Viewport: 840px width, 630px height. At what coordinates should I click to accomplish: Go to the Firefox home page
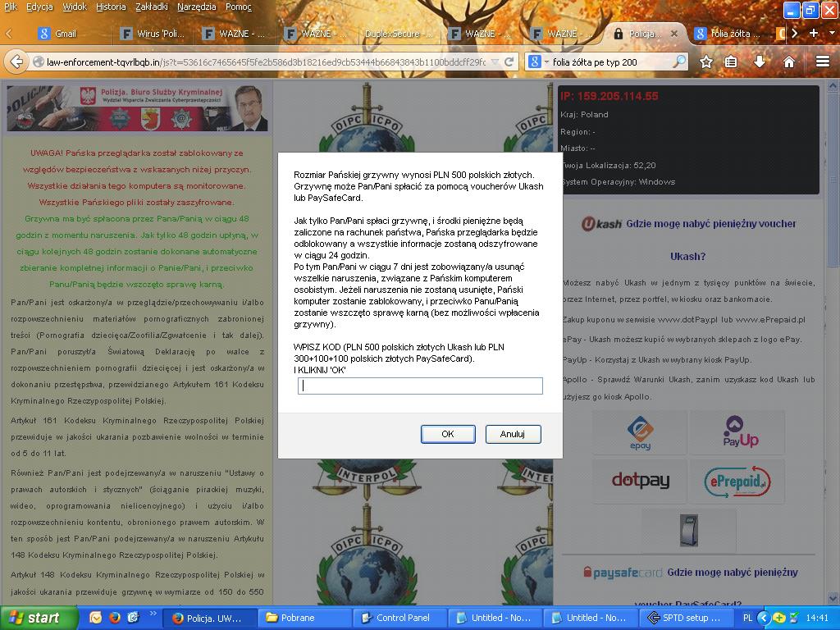point(788,62)
